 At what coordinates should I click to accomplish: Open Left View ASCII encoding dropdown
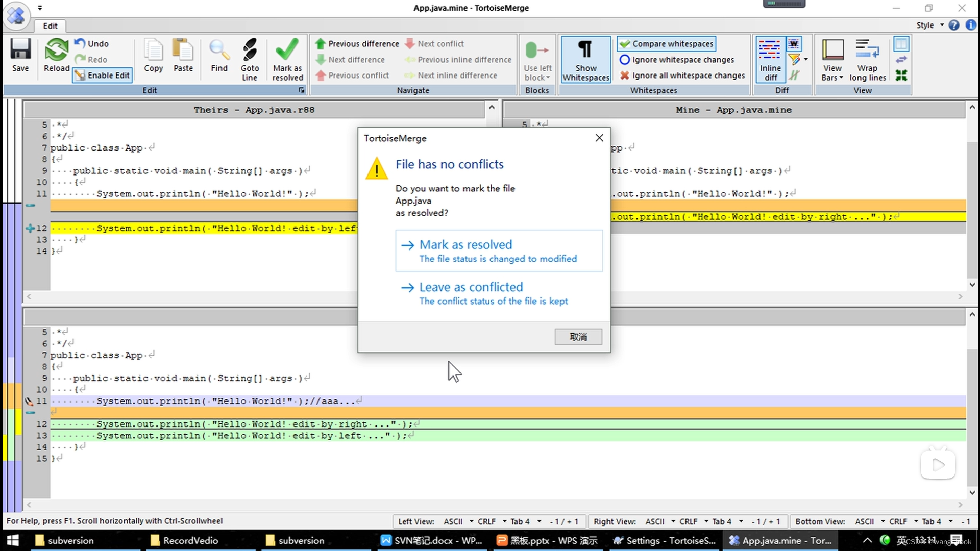(458, 521)
